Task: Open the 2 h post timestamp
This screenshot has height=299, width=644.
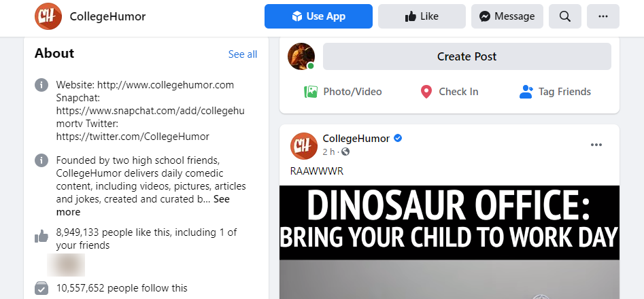Action: [328, 152]
